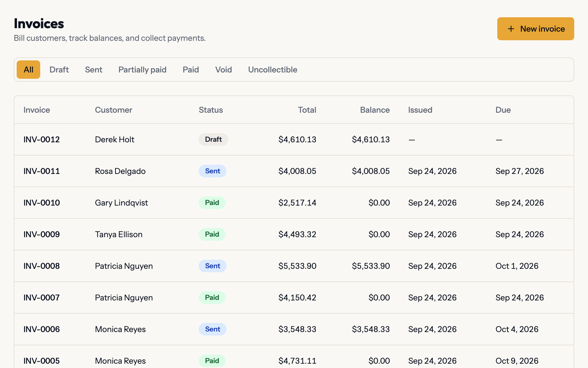Viewport: 588px width, 368px height.
Task: Click the Customer column header
Action: (x=113, y=110)
